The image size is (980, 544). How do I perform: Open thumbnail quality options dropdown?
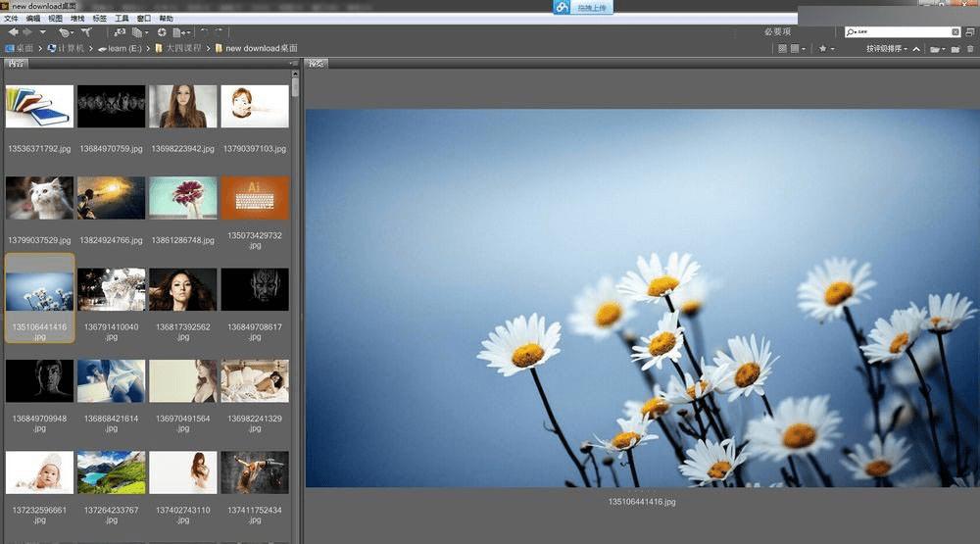click(x=798, y=48)
